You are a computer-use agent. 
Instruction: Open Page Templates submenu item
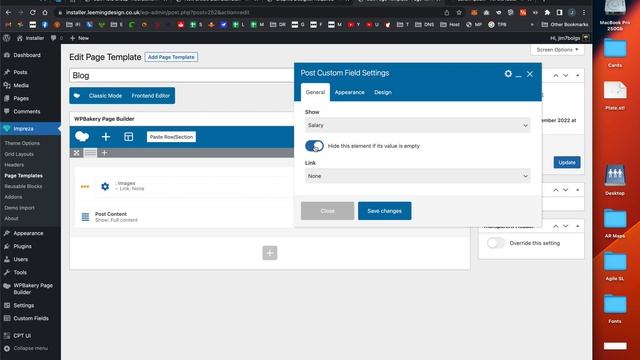click(x=23, y=176)
